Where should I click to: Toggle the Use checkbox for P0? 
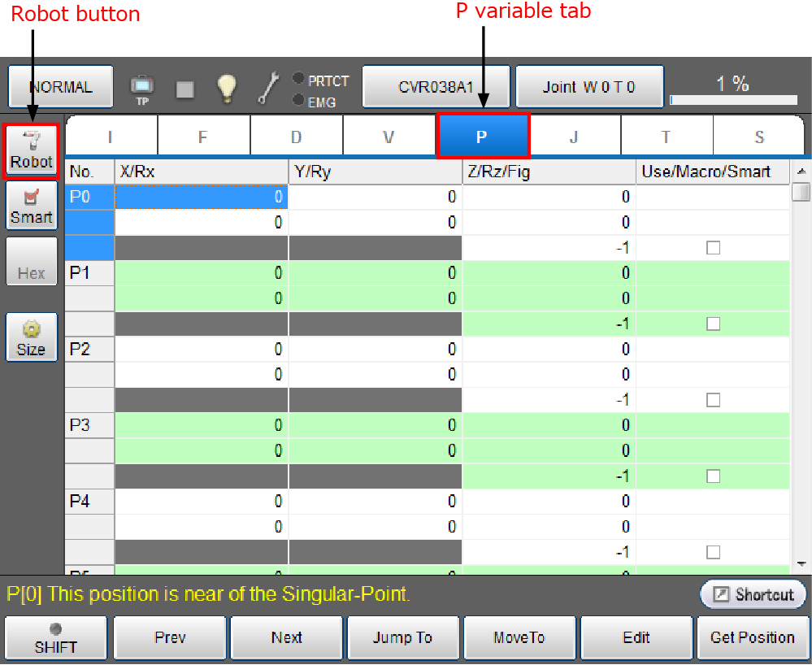[x=713, y=248]
